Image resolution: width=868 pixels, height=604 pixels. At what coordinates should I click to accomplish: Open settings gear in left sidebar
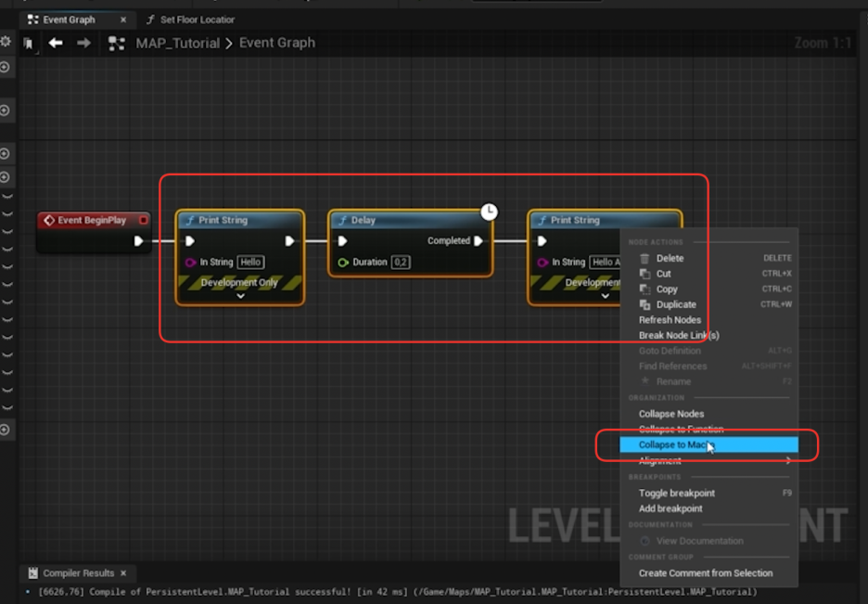6,41
